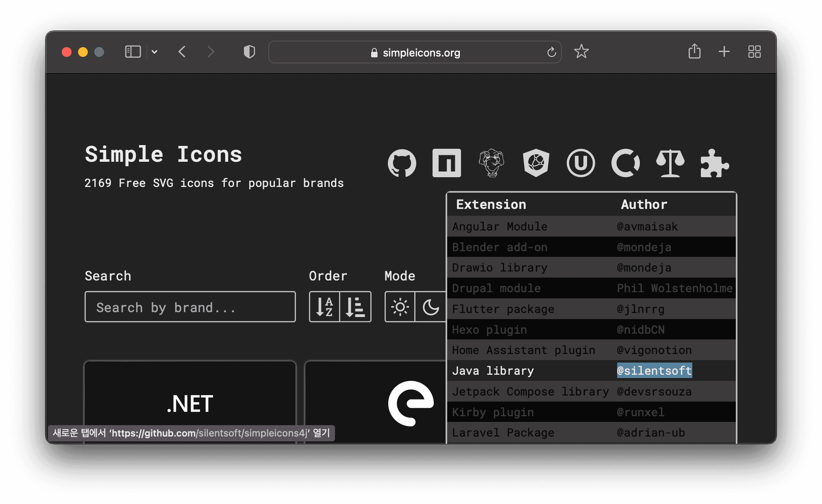Viewport: 822px width, 504px height.
Task: Switch to light mode sun button
Action: coord(400,307)
